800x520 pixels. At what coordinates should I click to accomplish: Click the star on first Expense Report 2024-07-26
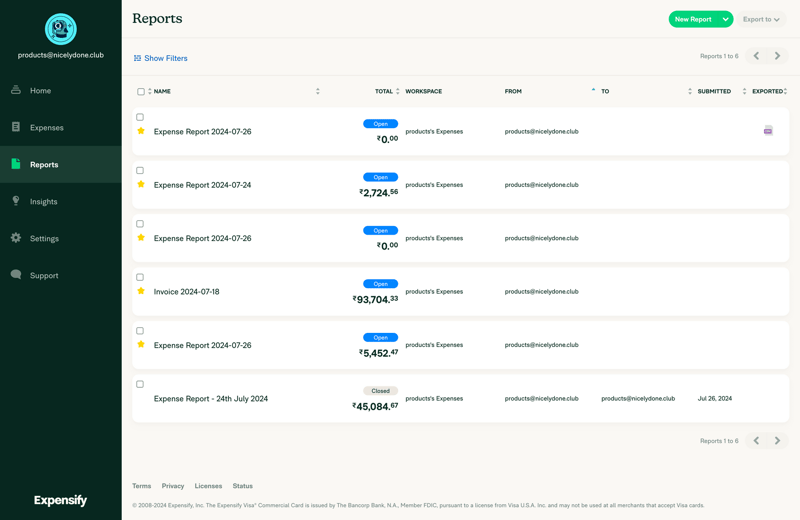point(141,131)
